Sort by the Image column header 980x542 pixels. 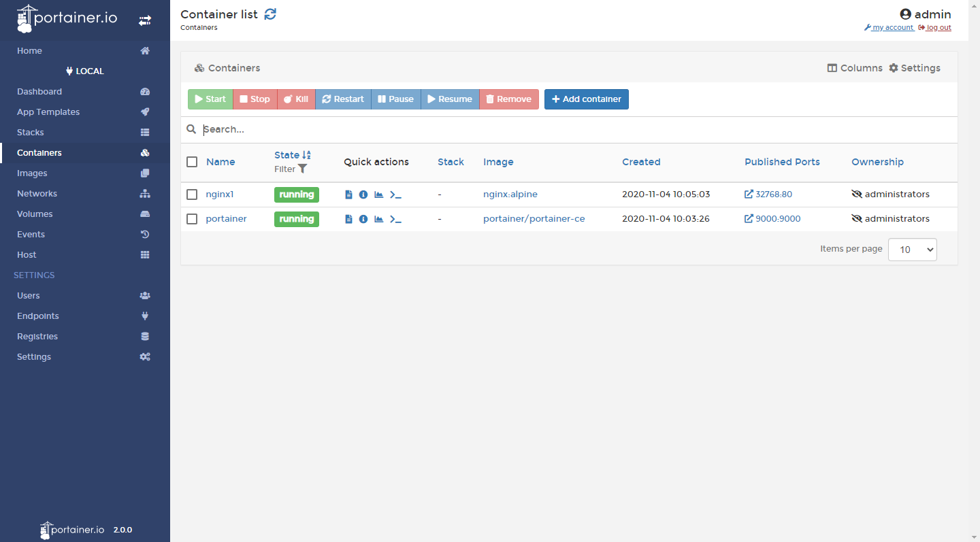(498, 162)
